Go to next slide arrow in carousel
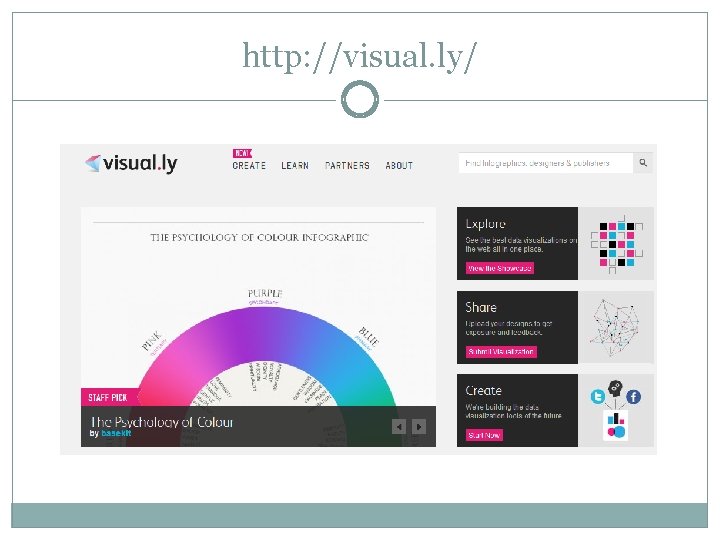720x540 pixels. [x=419, y=427]
